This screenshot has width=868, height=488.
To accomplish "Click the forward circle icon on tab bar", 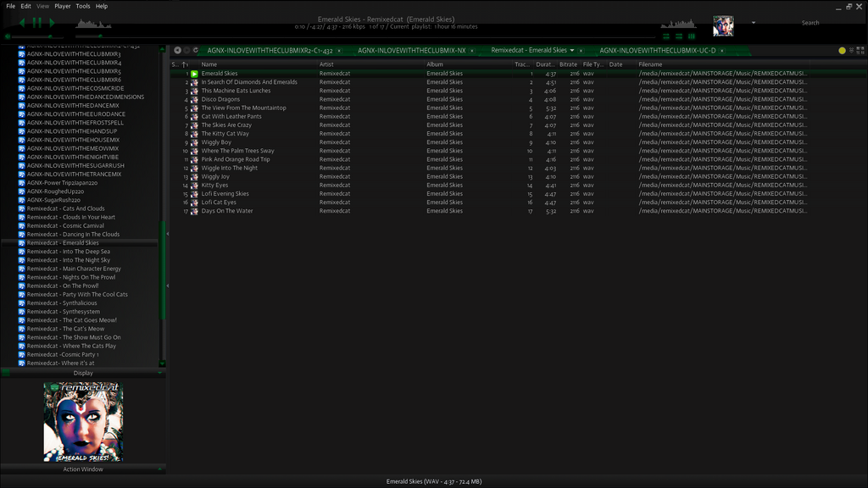I will click(186, 50).
